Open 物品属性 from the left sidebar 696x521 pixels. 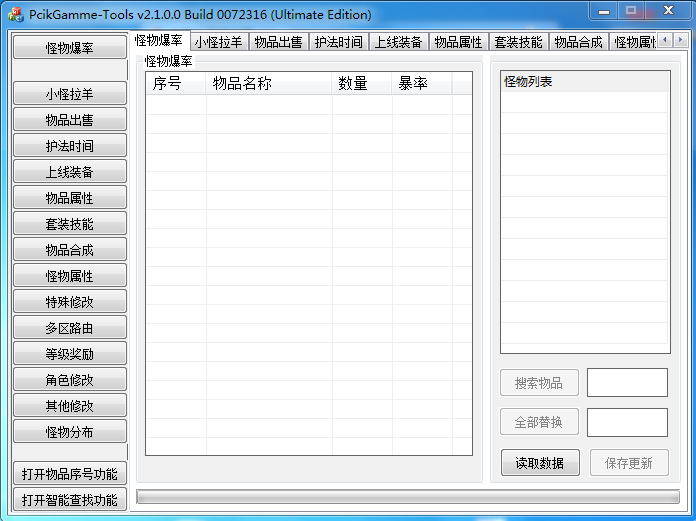coord(70,198)
